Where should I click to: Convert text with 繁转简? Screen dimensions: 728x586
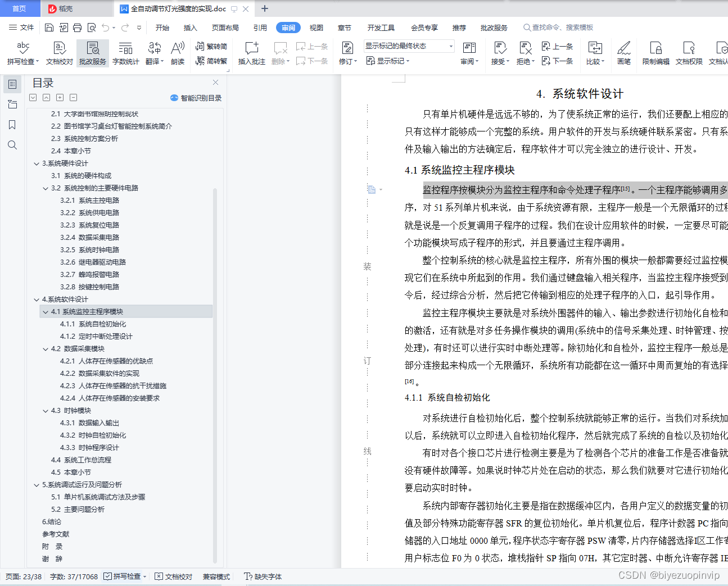[x=211, y=47]
